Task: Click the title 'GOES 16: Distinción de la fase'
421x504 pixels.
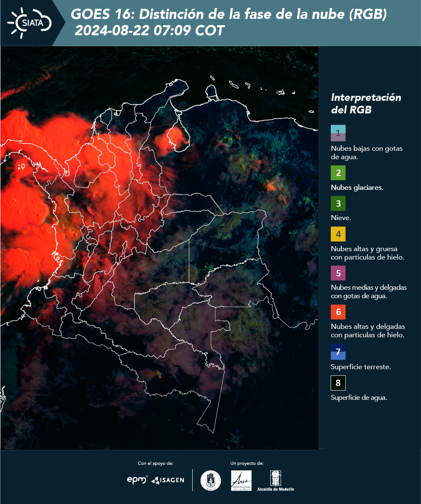Action: tap(229, 15)
